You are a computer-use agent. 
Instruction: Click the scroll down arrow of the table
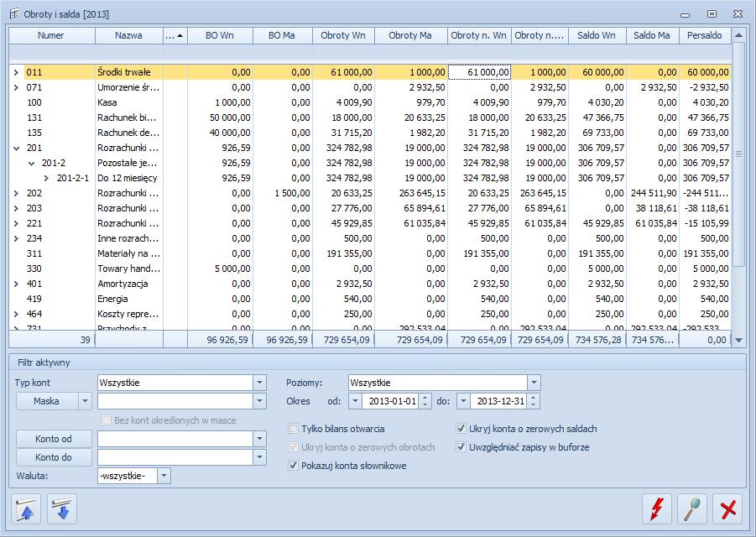[738, 340]
